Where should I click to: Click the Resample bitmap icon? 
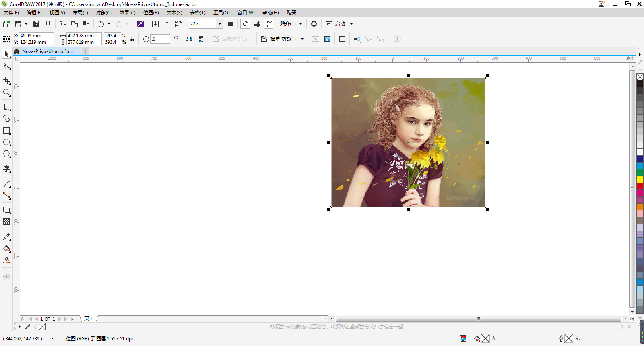coord(327,39)
